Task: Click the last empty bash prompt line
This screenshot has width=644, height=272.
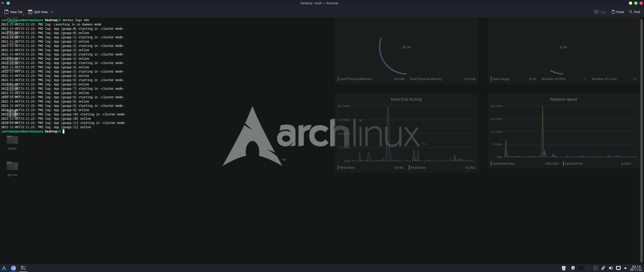Action: click(33, 131)
